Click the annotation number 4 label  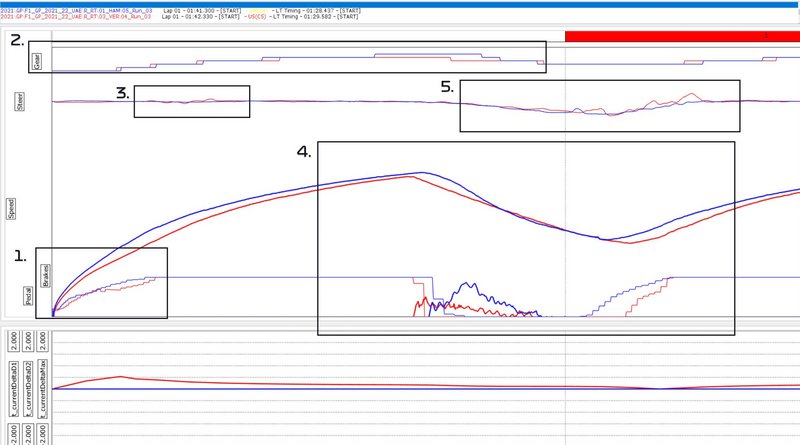(x=304, y=152)
